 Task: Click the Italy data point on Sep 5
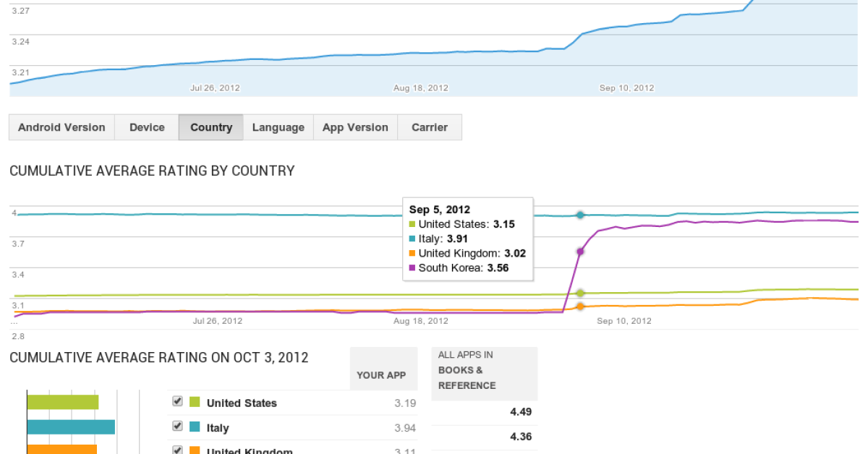(580, 215)
